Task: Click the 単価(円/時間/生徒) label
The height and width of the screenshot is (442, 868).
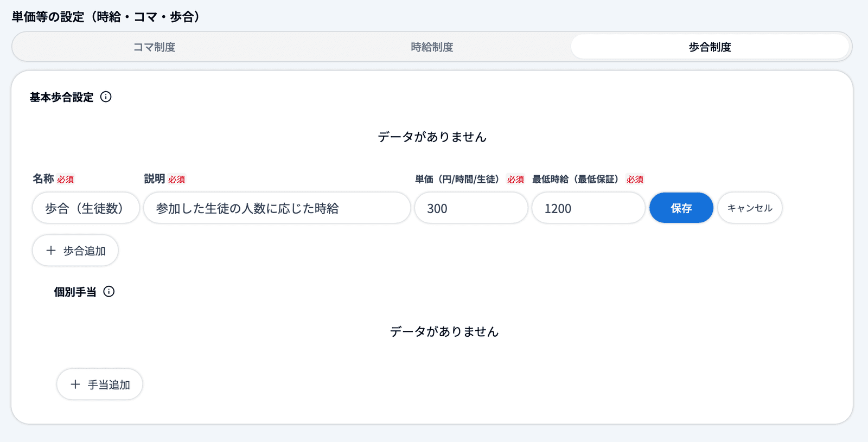Action: coord(457,179)
